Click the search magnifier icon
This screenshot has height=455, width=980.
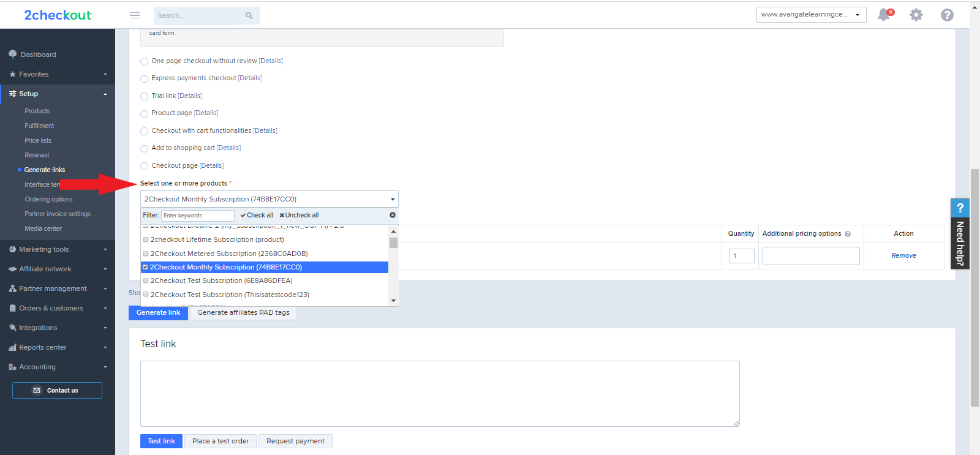tap(249, 16)
